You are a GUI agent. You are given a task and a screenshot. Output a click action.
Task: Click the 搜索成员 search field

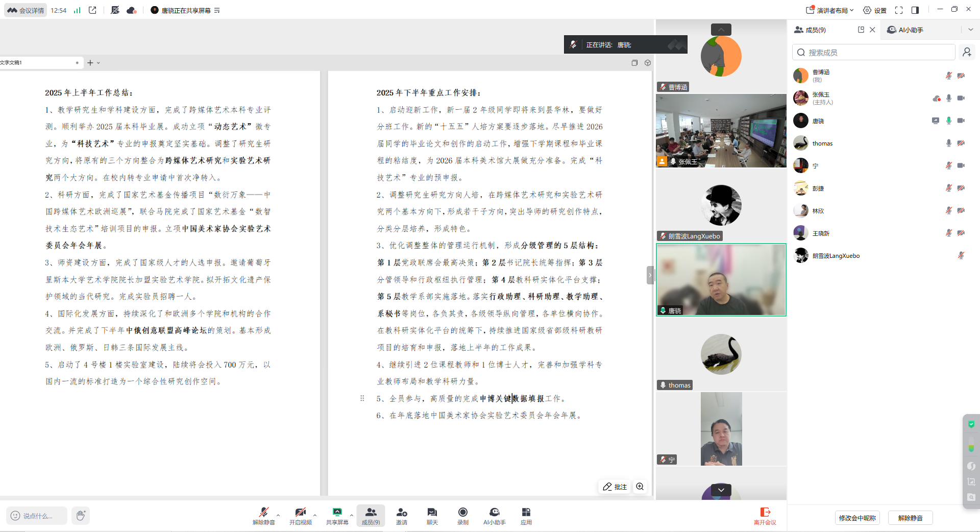(874, 52)
